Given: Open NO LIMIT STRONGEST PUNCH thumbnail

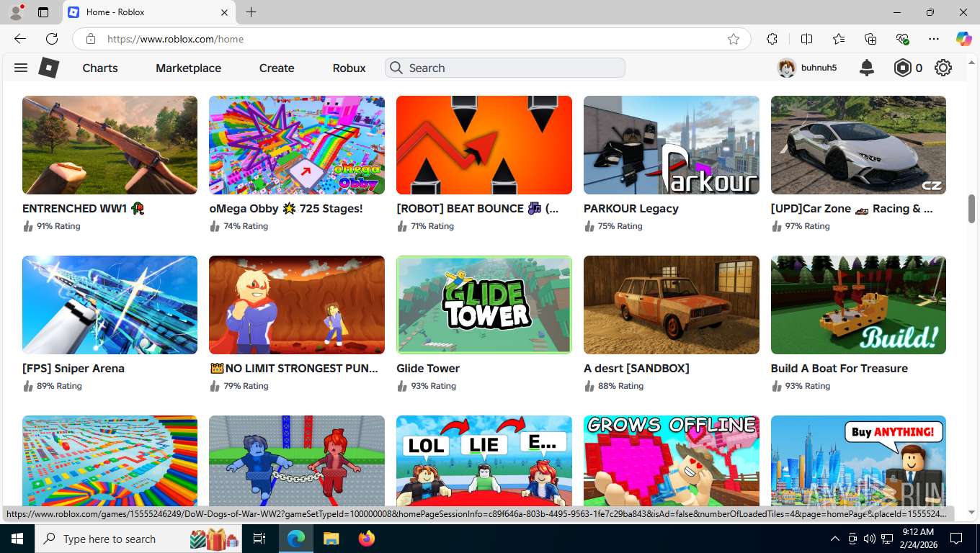Looking at the screenshot, I should 297,305.
